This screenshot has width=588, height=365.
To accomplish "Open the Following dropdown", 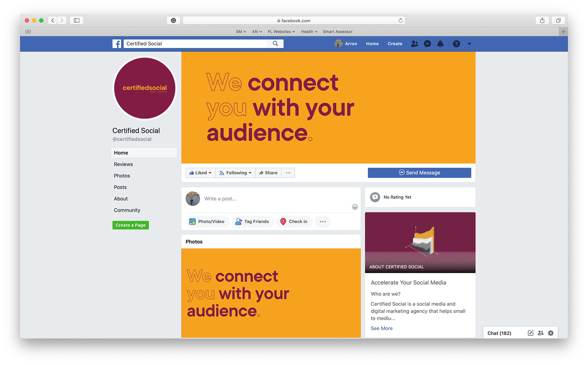I will [x=236, y=173].
